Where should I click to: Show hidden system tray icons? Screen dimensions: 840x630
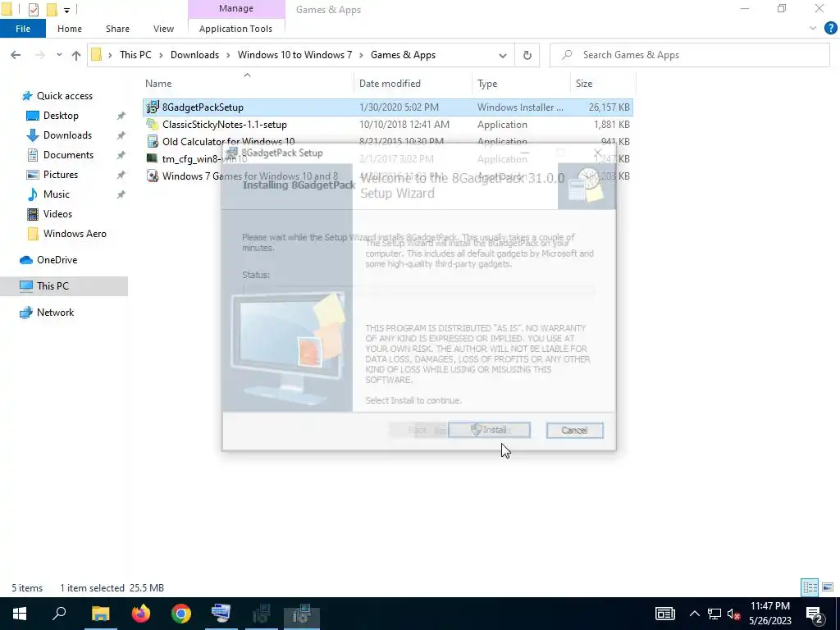[694, 614]
